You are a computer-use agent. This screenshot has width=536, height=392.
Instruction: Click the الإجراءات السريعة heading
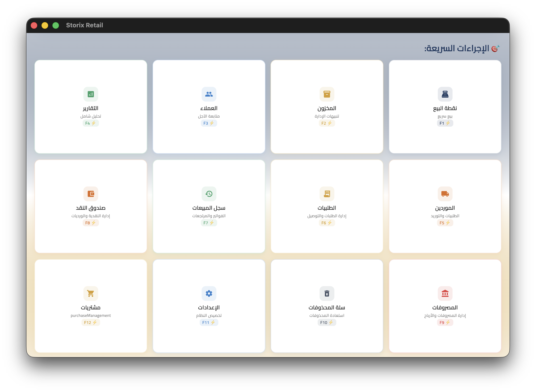pos(457,48)
